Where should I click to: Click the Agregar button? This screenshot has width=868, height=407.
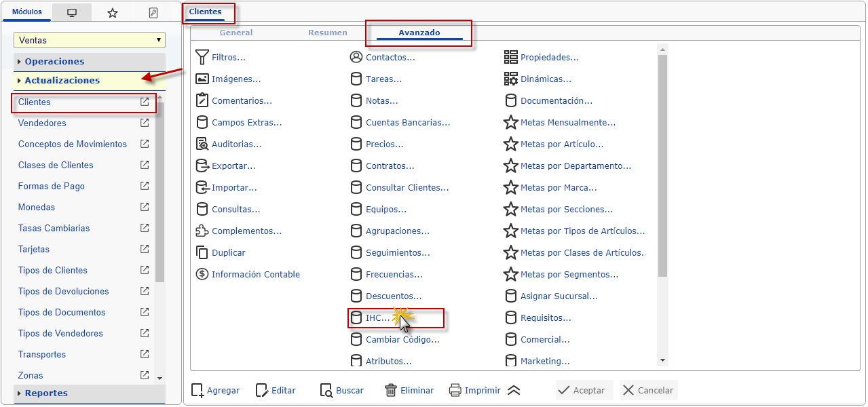215,390
